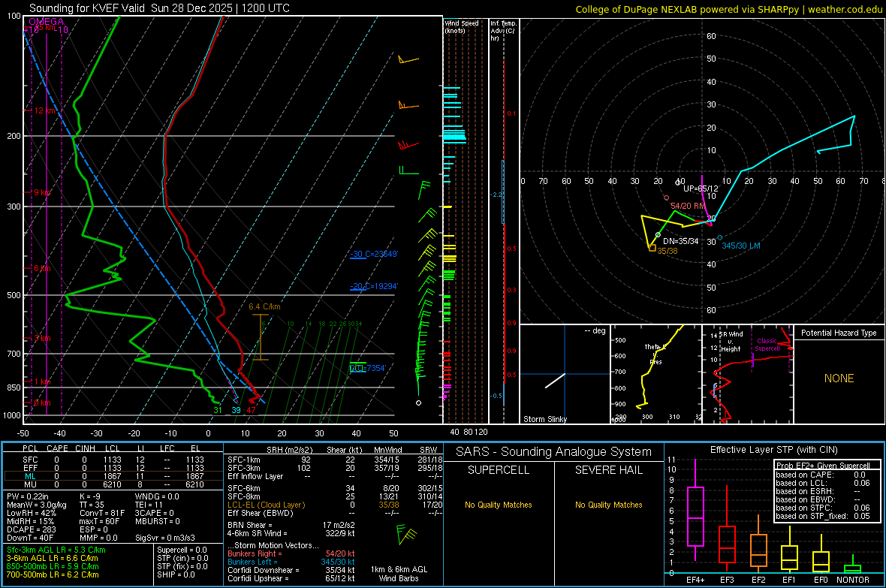
Task: Click the Theta-E v. Pres plot
Action: pos(656,374)
